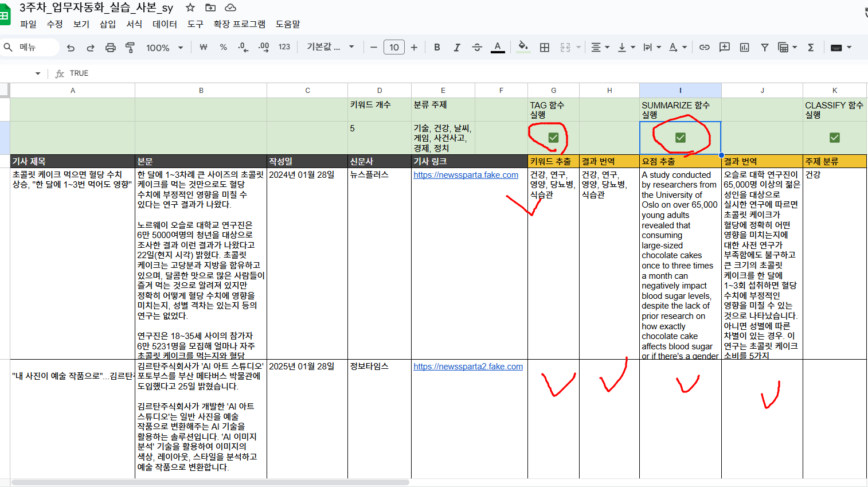Image resolution: width=868 pixels, height=487 pixels.
Task: Open the borders menu
Action: (x=545, y=47)
